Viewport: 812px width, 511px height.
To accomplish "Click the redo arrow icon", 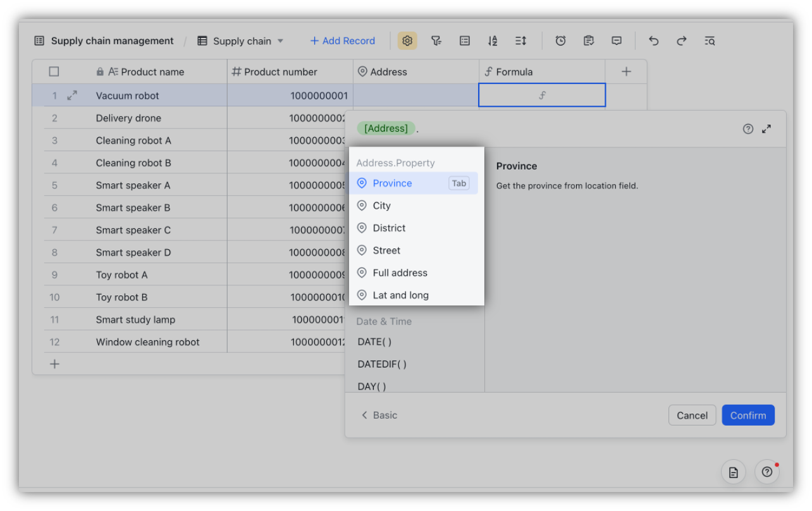I will coord(682,40).
